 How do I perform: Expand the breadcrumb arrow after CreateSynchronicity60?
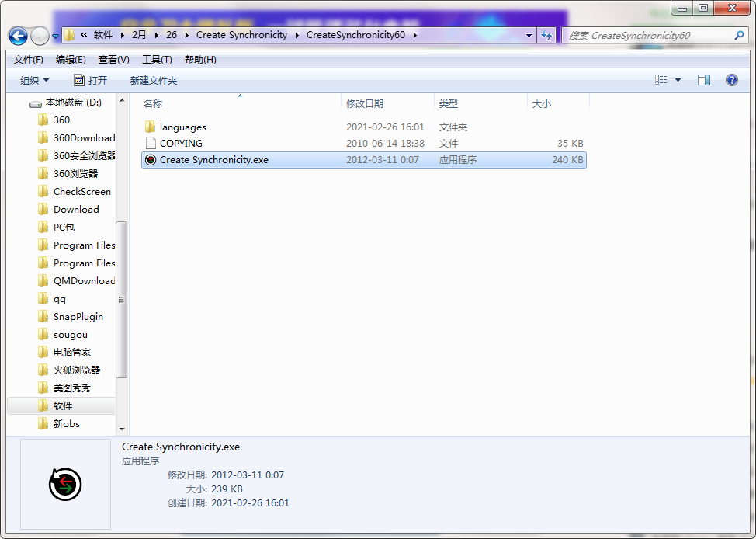point(415,35)
